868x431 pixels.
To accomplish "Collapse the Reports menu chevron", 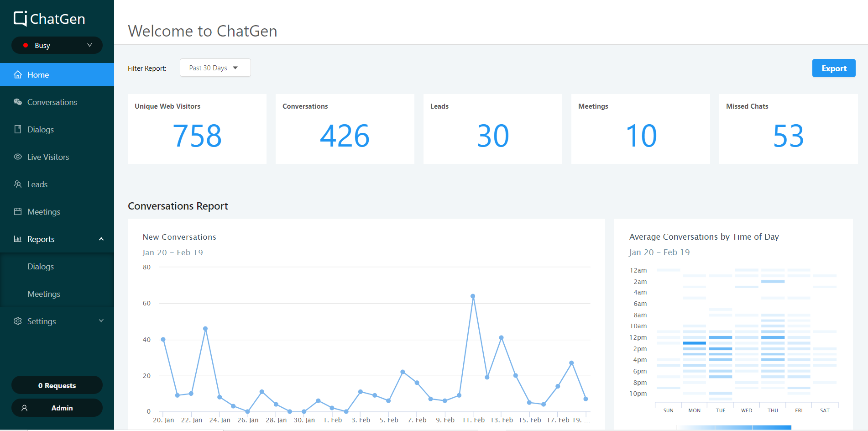I will click(101, 239).
